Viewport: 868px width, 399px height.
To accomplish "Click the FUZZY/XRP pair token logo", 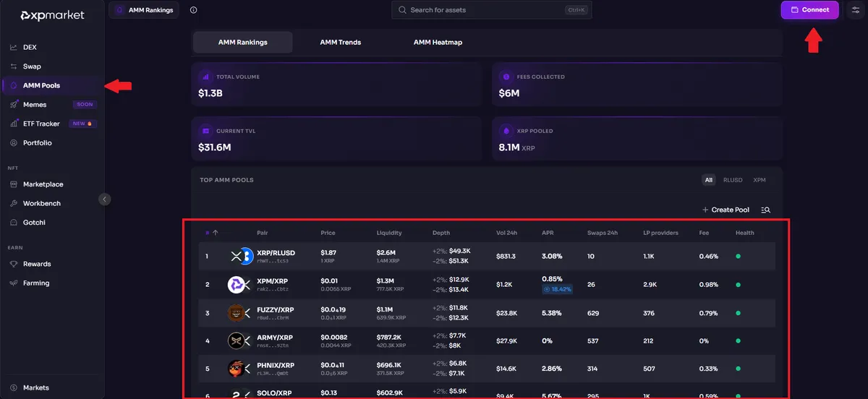I will [x=239, y=313].
